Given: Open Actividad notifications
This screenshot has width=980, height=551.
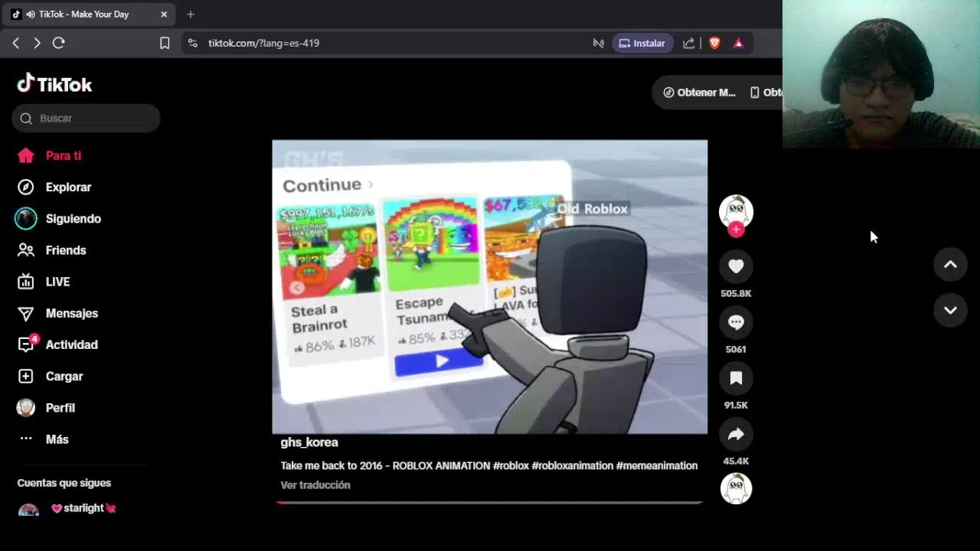Looking at the screenshot, I should pos(57,344).
